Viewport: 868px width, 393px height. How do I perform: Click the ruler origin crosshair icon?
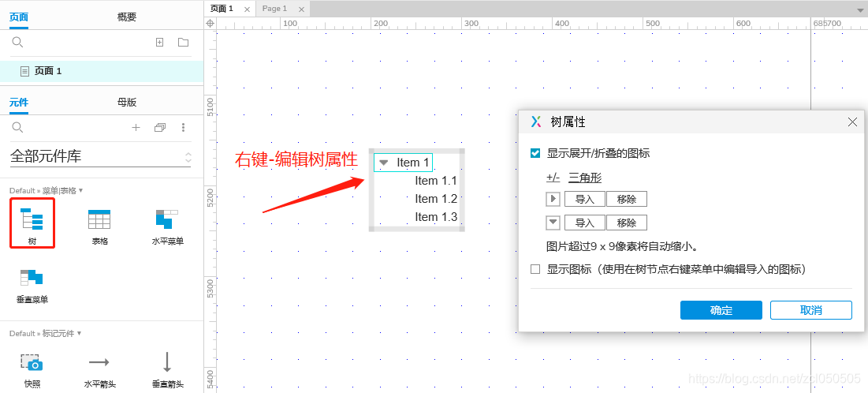pyautogui.click(x=210, y=24)
